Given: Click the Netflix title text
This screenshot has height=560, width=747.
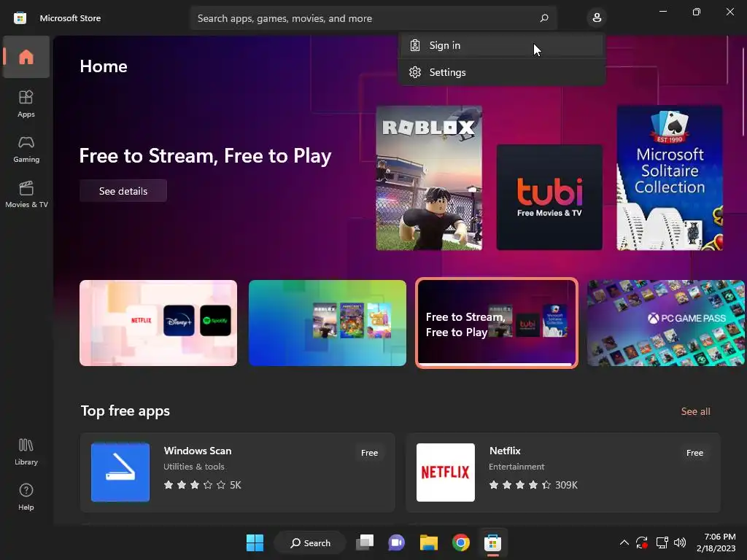Looking at the screenshot, I should pos(505,451).
